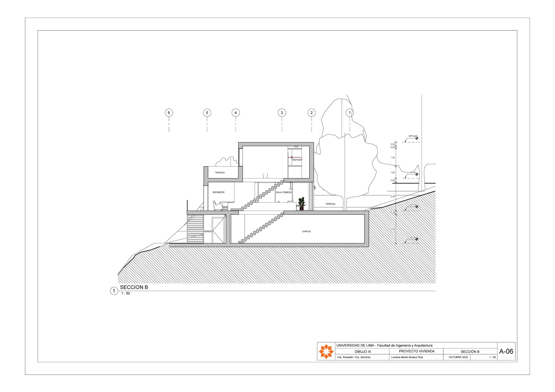Select grid axis bubble number 5

point(207,113)
